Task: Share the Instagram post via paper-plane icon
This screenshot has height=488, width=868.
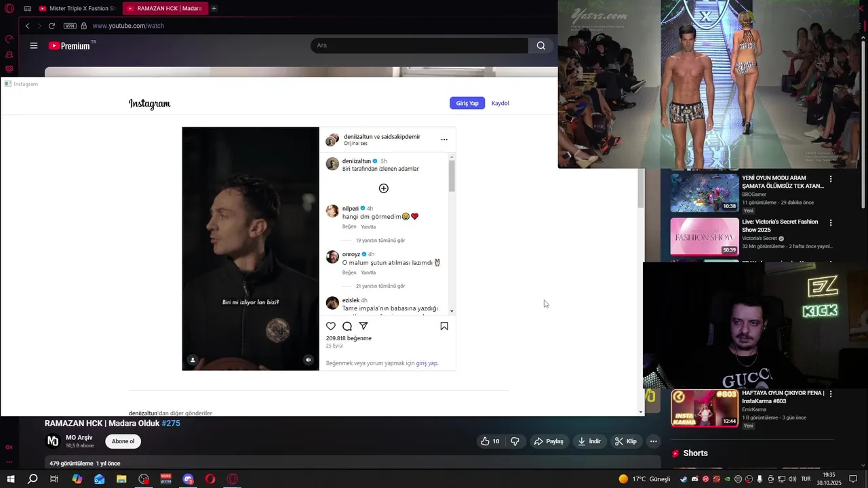Action: click(x=363, y=326)
